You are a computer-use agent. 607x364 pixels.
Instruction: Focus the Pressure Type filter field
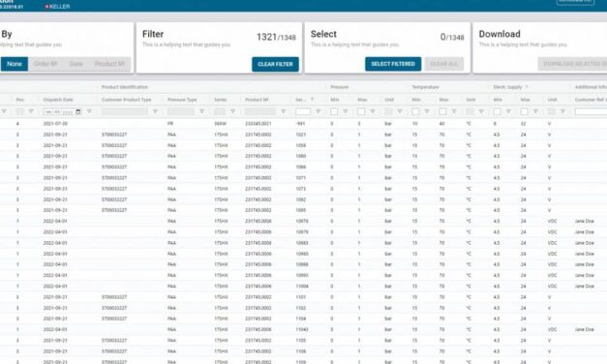point(181,111)
